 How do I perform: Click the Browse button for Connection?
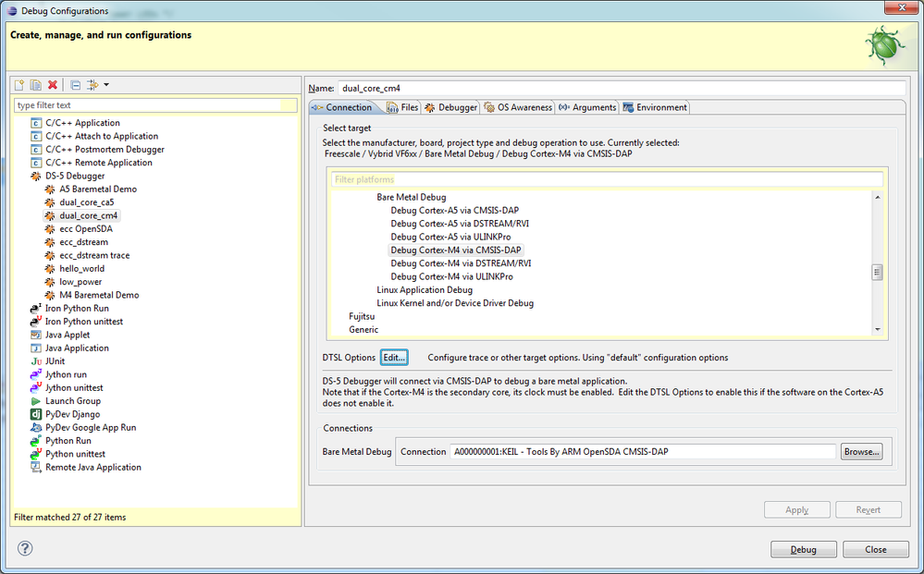pos(861,452)
